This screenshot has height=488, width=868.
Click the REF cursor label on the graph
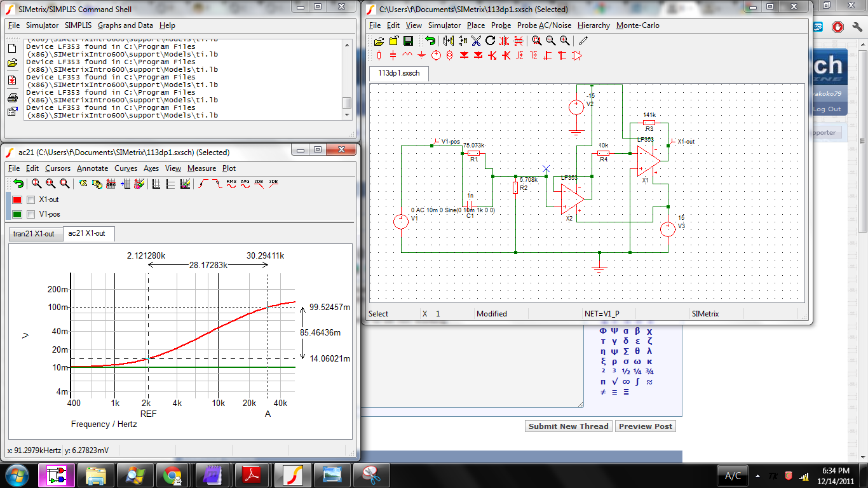tap(148, 414)
